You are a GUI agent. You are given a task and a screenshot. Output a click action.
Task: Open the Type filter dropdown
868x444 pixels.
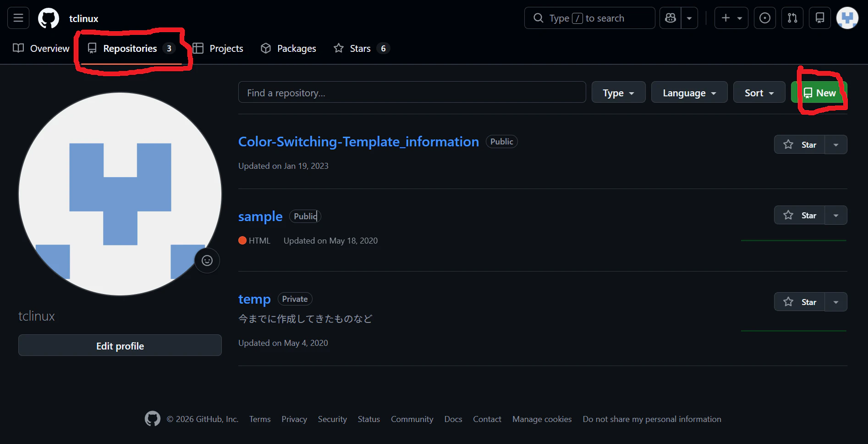click(x=619, y=92)
